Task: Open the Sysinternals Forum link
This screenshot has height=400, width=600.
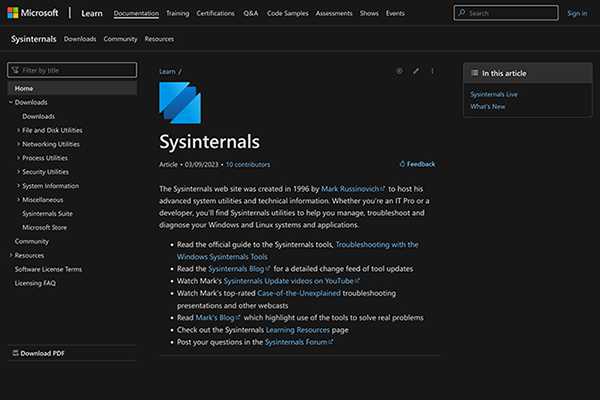Action: coord(299,342)
